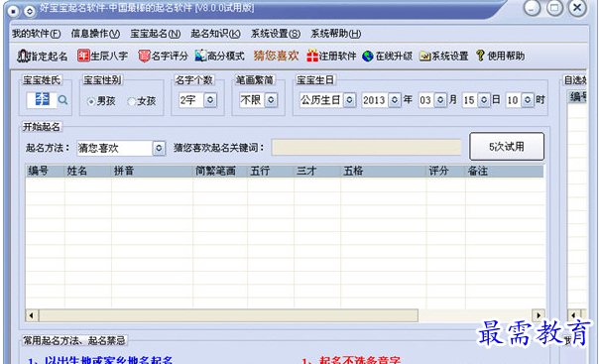Click the 五格 column header
599x364 pixels.
[x=383, y=171]
